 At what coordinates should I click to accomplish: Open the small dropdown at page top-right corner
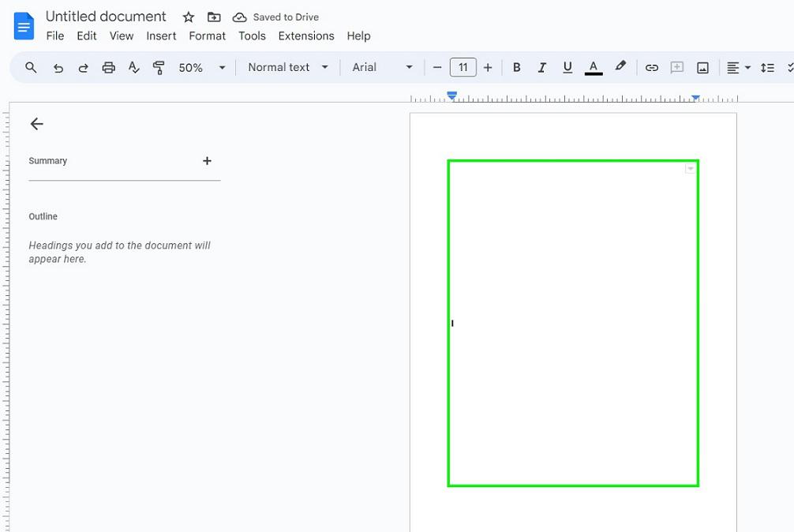point(690,169)
